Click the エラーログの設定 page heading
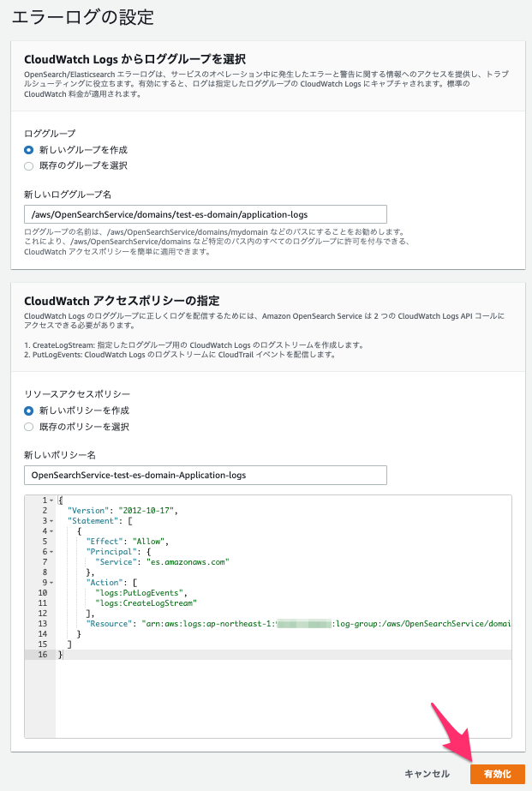Screen dimensions: 532x791 tap(83, 17)
